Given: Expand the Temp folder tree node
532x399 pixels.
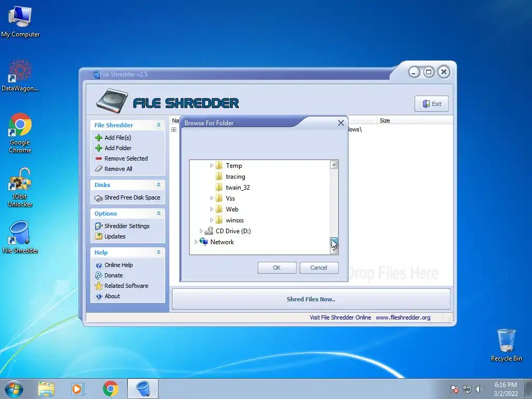Looking at the screenshot, I should coord(211,166).
